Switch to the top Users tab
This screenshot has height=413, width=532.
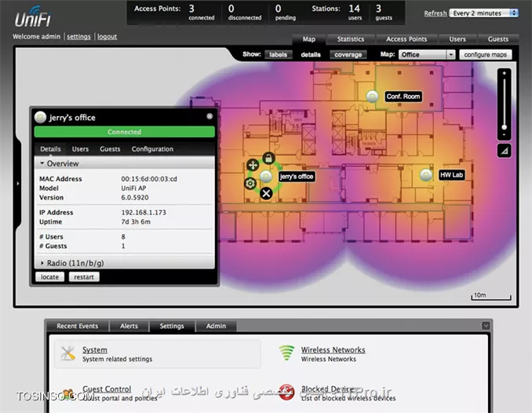pyautogui.click(x=457, y=39)
